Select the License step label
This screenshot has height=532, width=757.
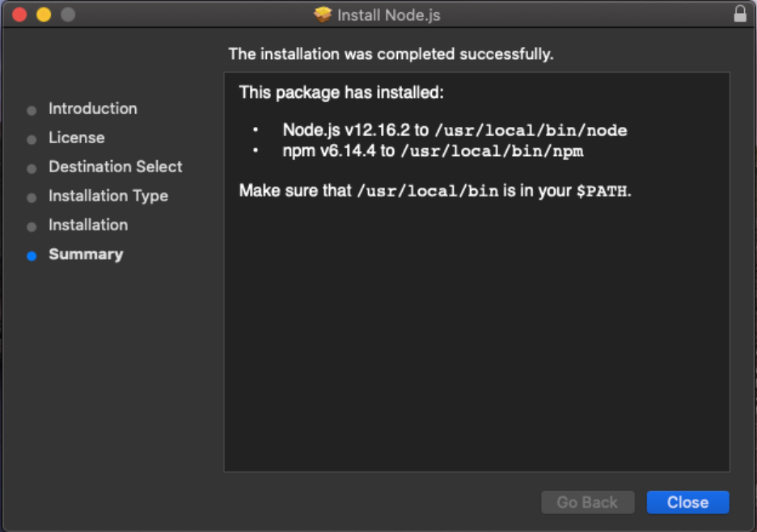pyautogui.click(x=76, y=137)
